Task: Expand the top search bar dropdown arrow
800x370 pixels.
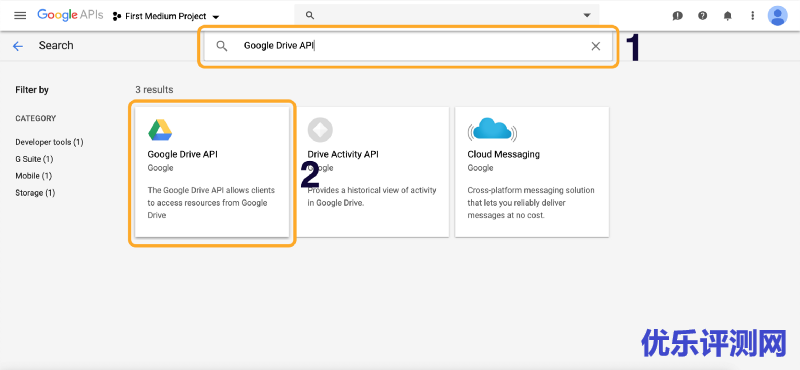Action: point(587,15)
